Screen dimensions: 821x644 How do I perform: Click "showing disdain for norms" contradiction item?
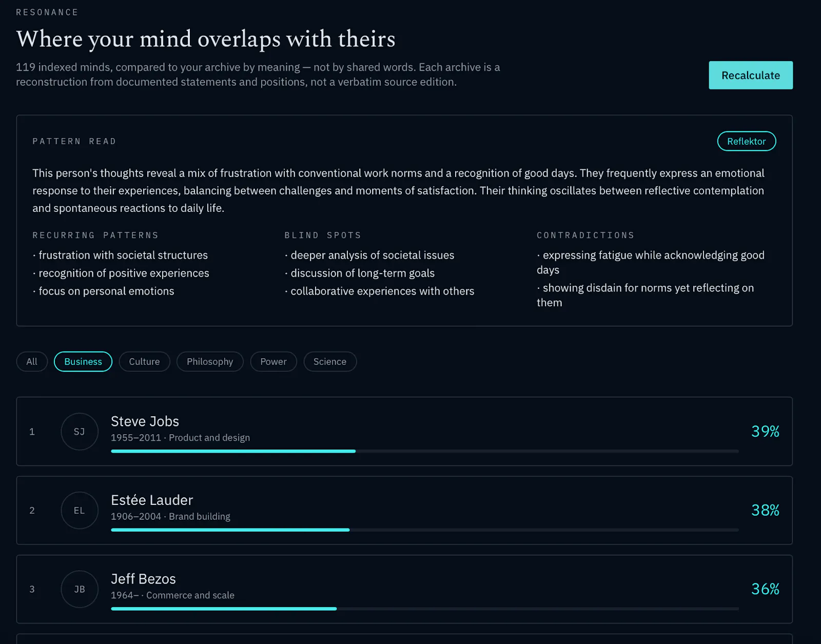(x=646, y=295)
